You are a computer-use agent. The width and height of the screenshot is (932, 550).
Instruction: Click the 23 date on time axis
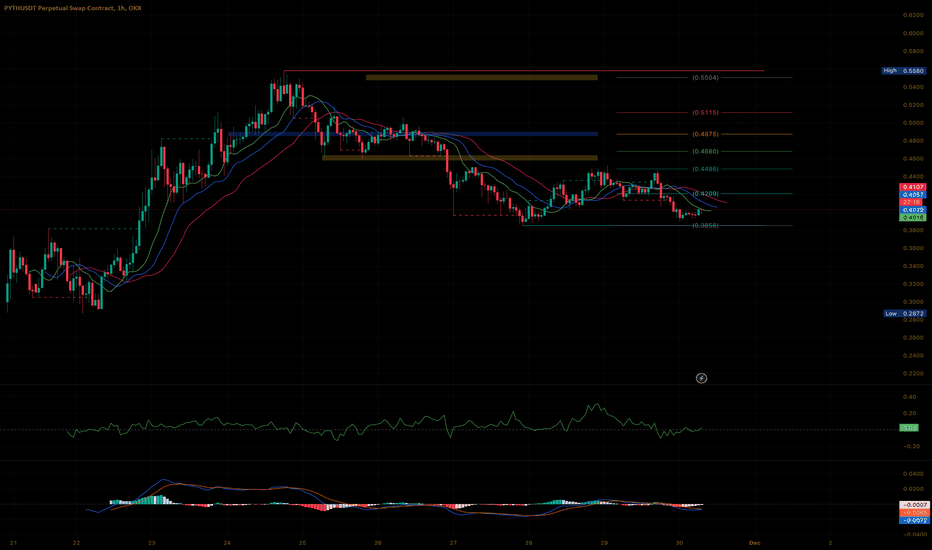pos(152,543)
